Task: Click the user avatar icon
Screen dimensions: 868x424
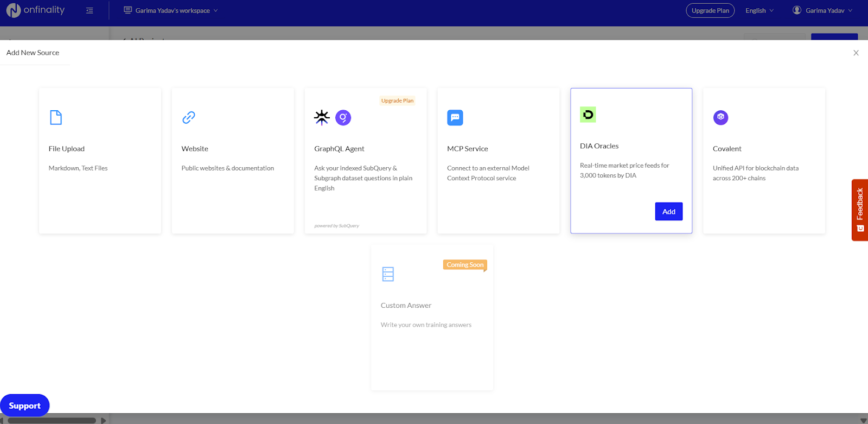Action: coord(797,10)
